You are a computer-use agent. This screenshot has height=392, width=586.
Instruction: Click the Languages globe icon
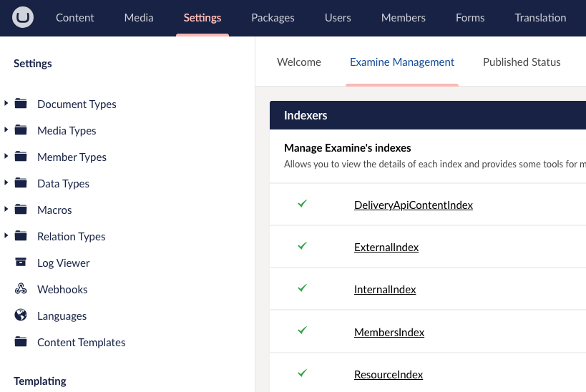(21, 315)
